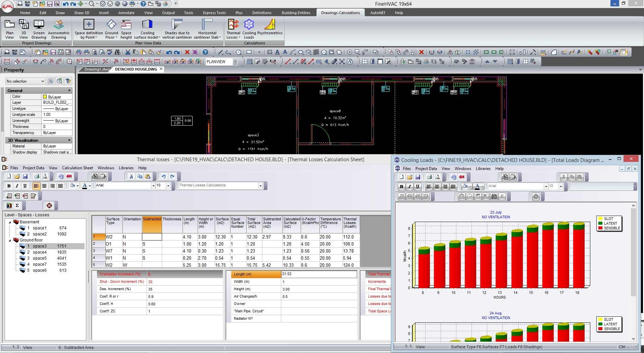Screen dimensions: 644x353
Task: Open the Calculation Sheet menu
Action: click(77, 168)
